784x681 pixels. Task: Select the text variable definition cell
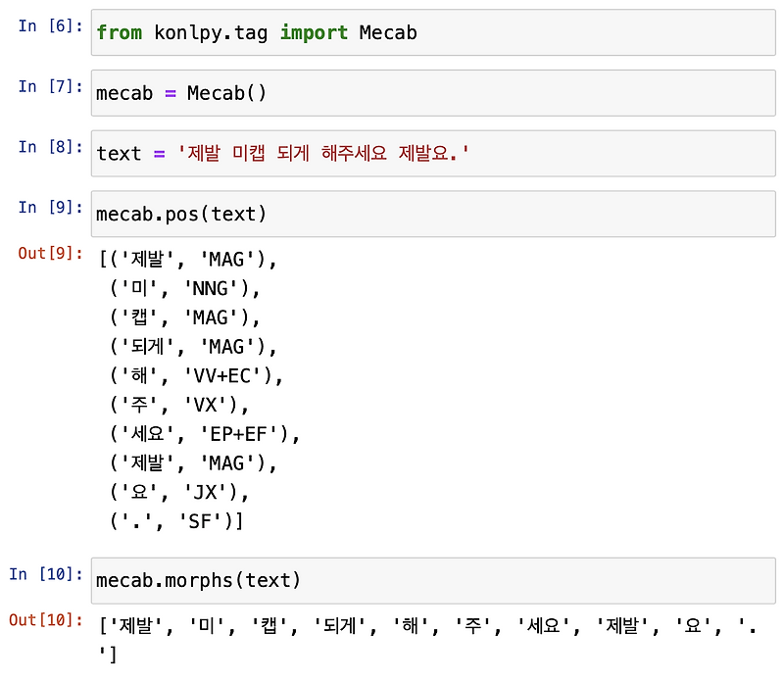[x=431, y=153]
